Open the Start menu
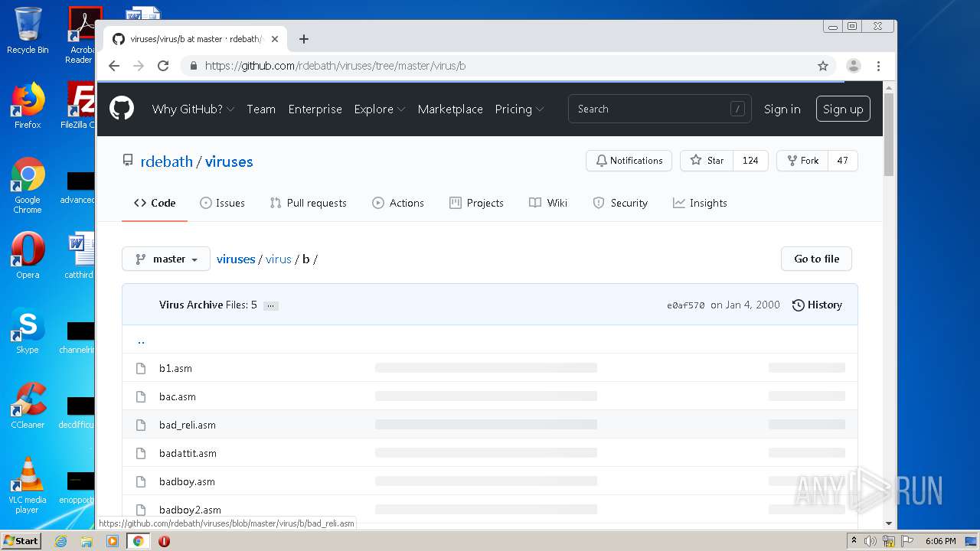Viewport: 980px width, 551px height. pos(21,540)
